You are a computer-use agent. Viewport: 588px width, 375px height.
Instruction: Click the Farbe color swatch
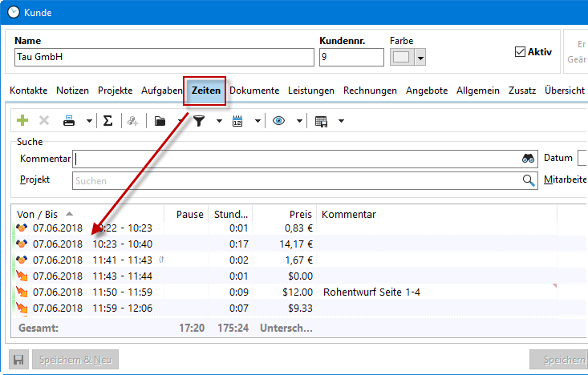tap(401, 58)
